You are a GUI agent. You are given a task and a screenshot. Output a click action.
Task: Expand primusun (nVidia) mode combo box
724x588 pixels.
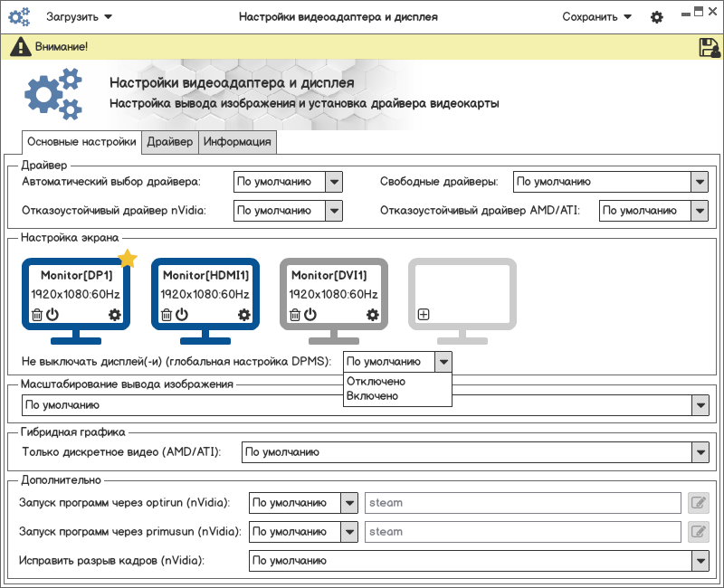[x=303, y=532]
